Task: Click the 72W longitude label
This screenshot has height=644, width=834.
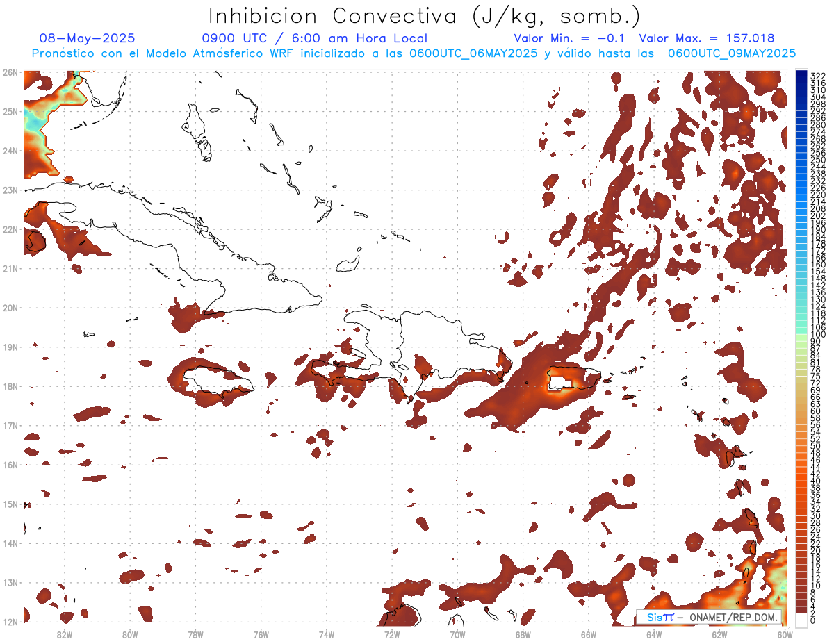Action: click(392, 634)
